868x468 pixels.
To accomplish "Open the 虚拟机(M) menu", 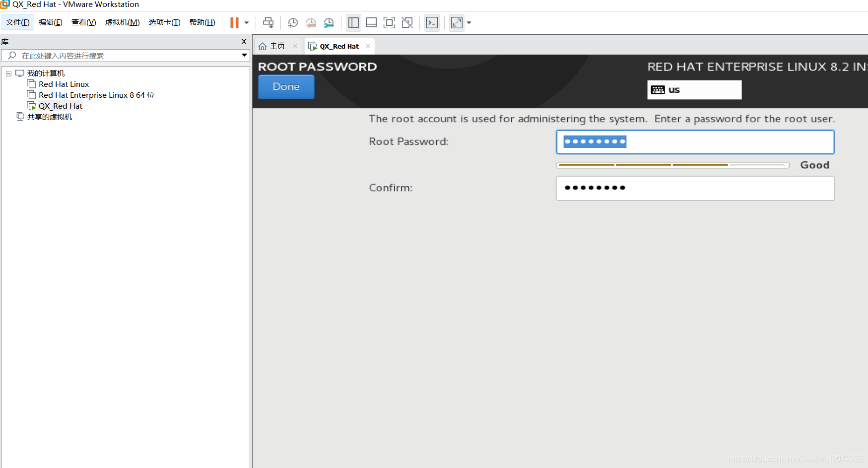I will point(123,22).
